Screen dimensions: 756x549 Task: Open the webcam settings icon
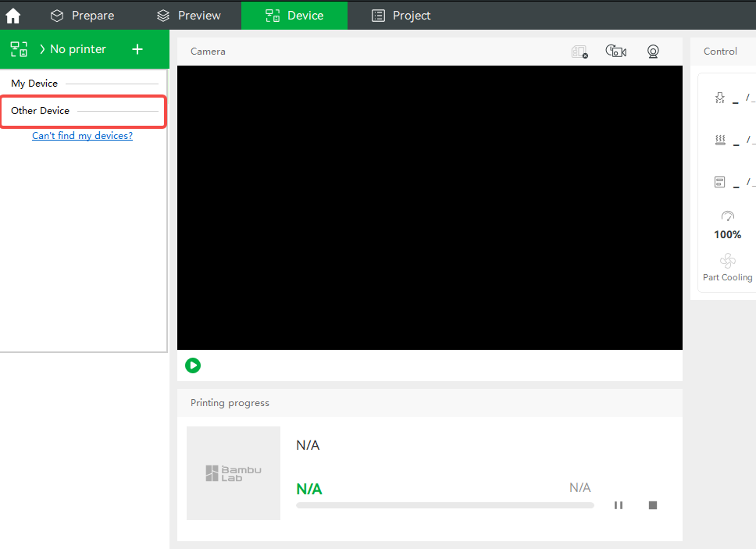(653, 51)
